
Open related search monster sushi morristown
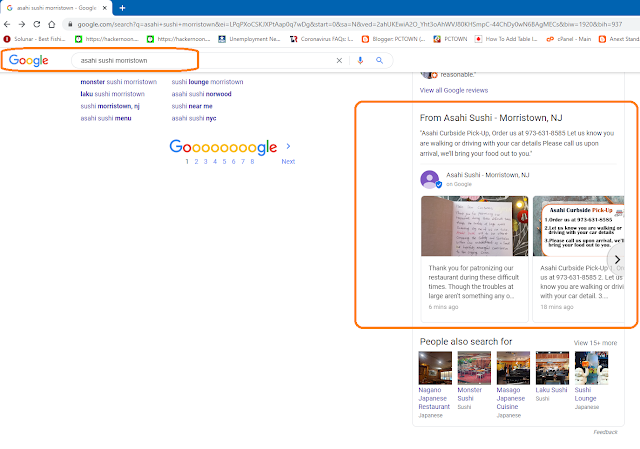(x=118, y=82)
